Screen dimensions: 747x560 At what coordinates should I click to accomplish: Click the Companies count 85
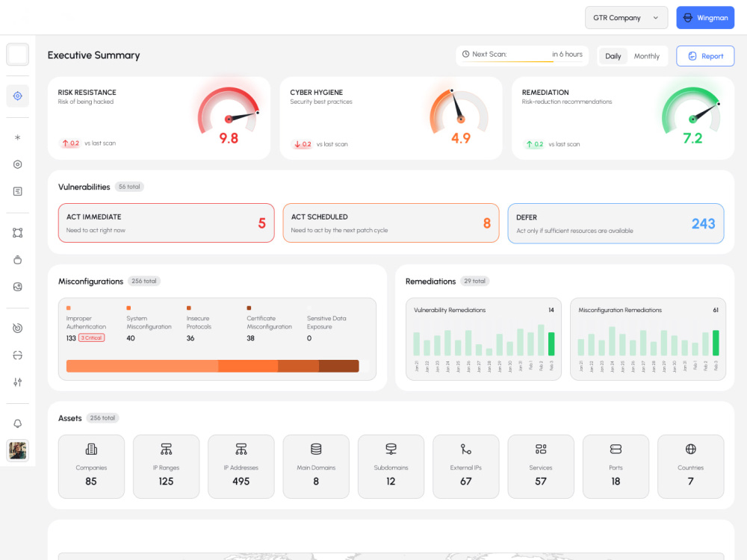91,482
